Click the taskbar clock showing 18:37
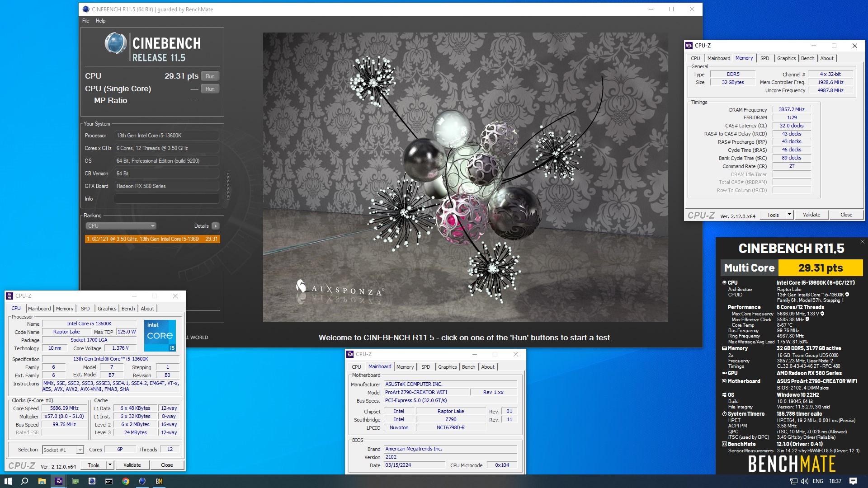The height and width of the screenshot is (488, 868). 835,481
